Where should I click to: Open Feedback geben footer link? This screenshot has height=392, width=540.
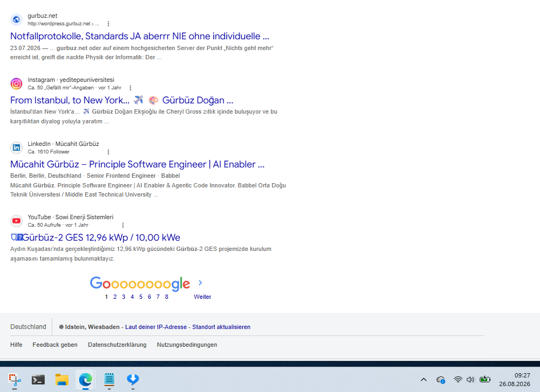pos(55,345)
